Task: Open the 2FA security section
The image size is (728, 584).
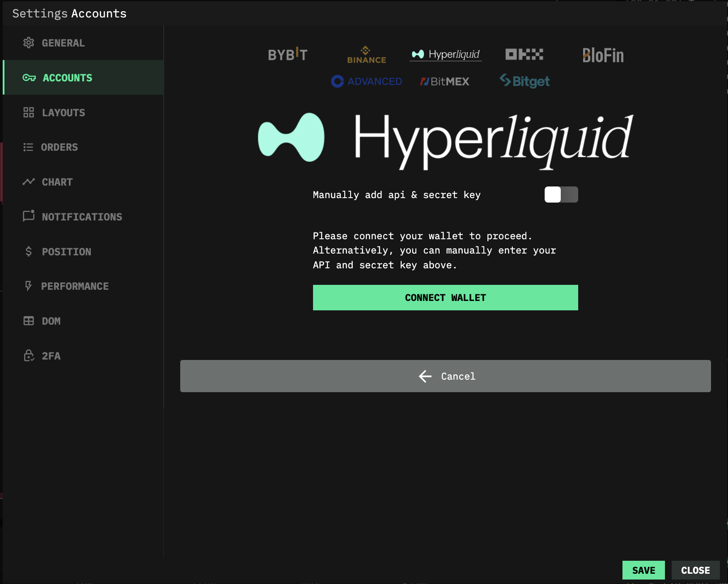Action: point(51,356)
